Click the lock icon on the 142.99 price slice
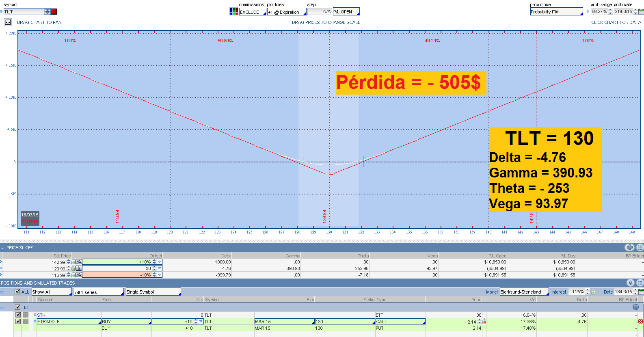 point(73,262)
